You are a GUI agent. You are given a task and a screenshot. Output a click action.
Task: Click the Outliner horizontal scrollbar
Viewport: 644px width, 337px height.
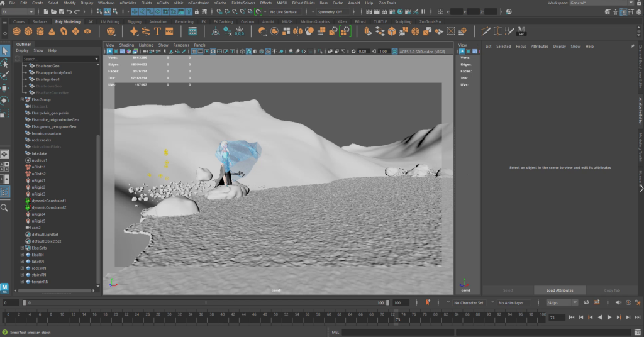[x=54, y=290]
